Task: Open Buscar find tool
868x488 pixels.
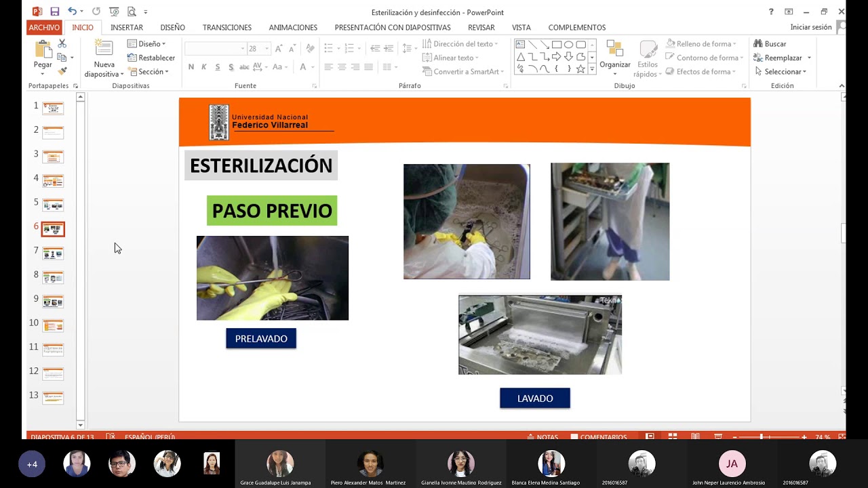Action: pyautogui.click(x=770, y=44)
